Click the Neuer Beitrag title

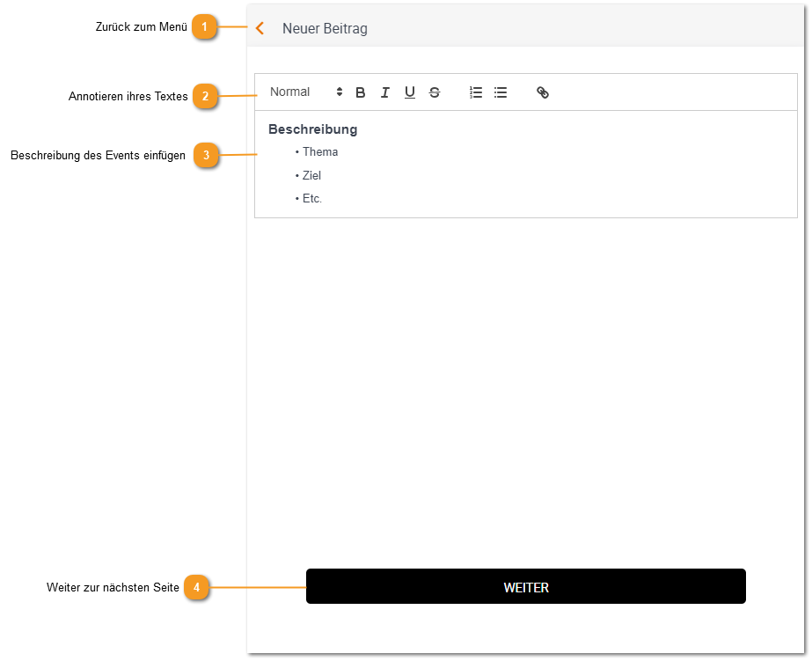click(325, 28)
